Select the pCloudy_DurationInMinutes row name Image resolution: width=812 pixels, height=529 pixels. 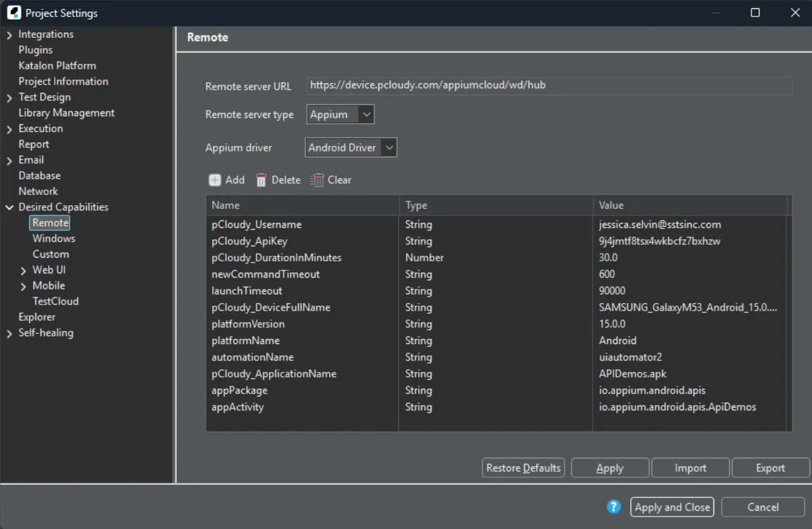pyautogui.click(x=277, y=258)
